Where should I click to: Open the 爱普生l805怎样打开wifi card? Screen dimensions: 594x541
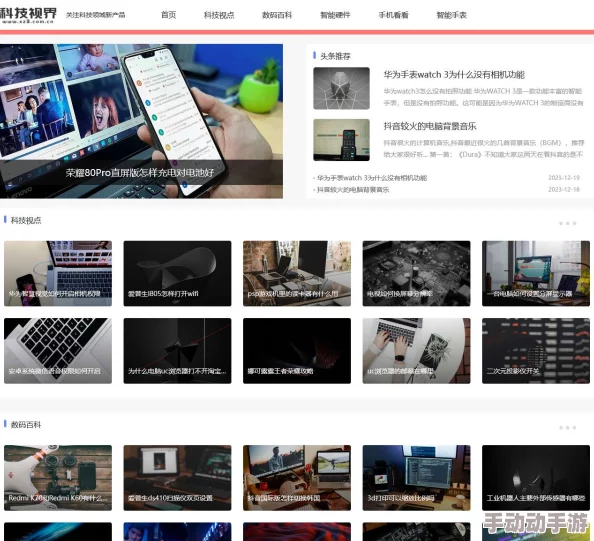click(x=177, y=273)
